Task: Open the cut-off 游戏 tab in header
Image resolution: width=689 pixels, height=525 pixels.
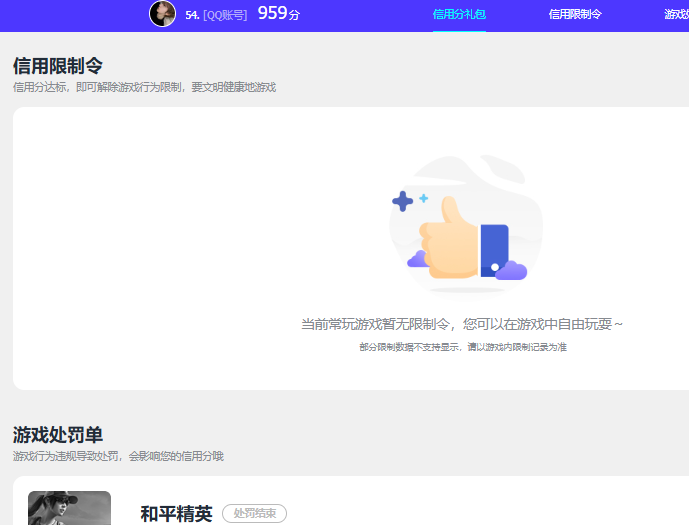Action: point(677,14)
